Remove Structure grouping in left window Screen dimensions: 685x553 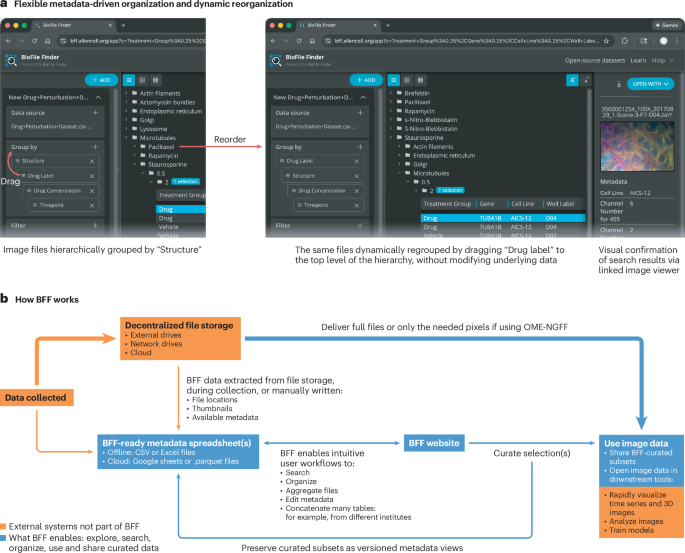(92, 161)
